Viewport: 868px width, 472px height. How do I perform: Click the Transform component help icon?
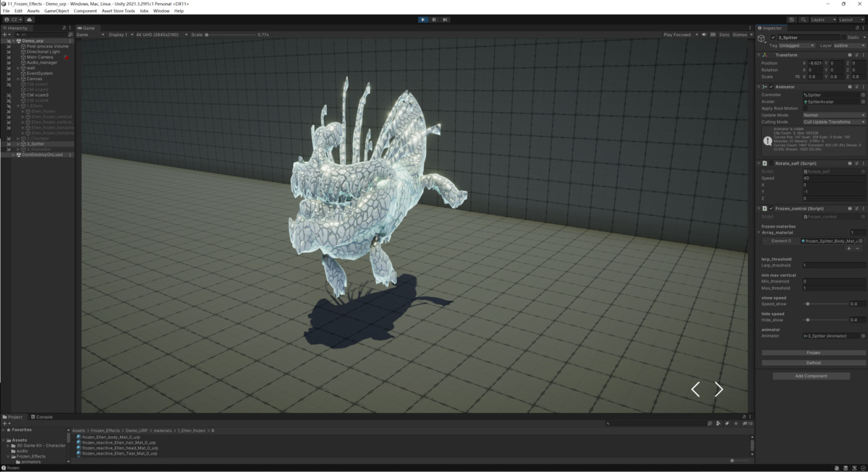pyautogui.click(x=849, y=55)
